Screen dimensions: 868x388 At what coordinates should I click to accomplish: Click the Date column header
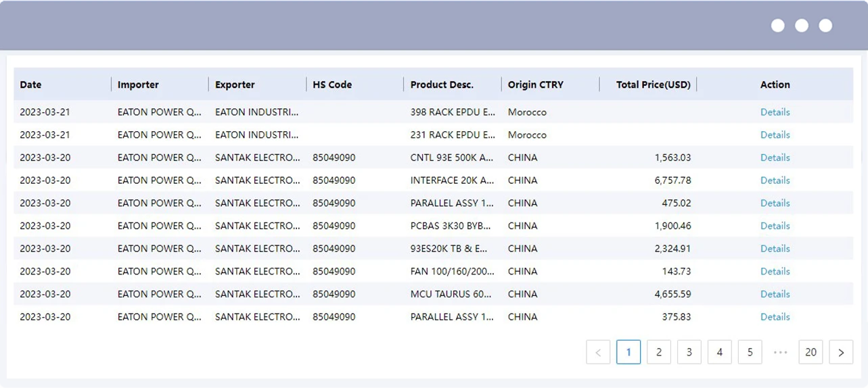point(30,84)
